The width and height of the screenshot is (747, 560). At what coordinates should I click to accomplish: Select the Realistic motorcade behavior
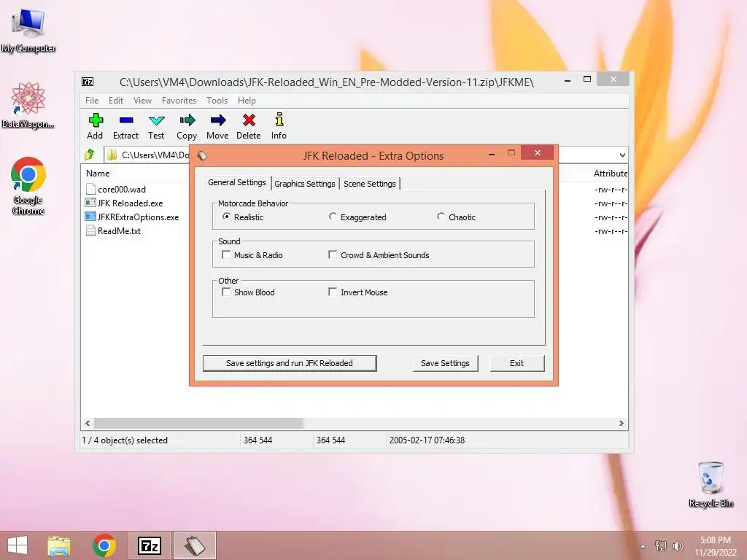(x=226, y=217)
